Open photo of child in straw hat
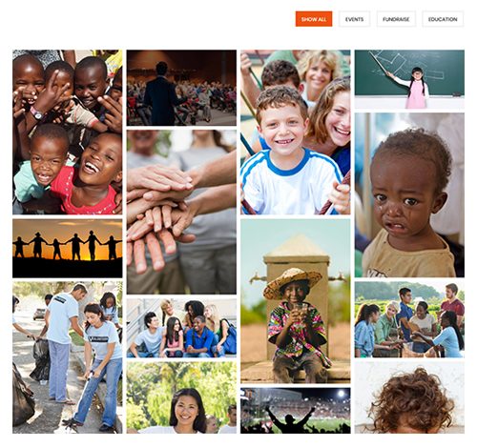 pos(296,301)
